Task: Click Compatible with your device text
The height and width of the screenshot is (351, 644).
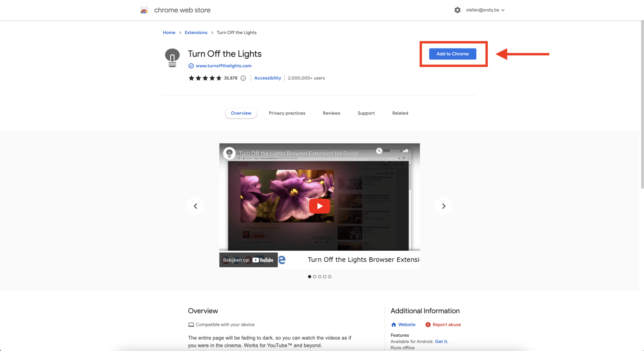Action: (225, 325)
